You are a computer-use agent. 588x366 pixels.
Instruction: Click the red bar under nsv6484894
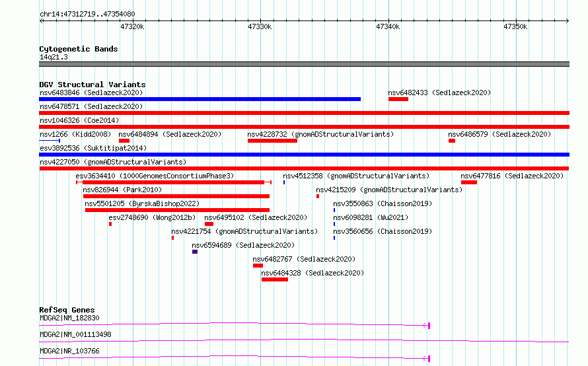[124, 141]
